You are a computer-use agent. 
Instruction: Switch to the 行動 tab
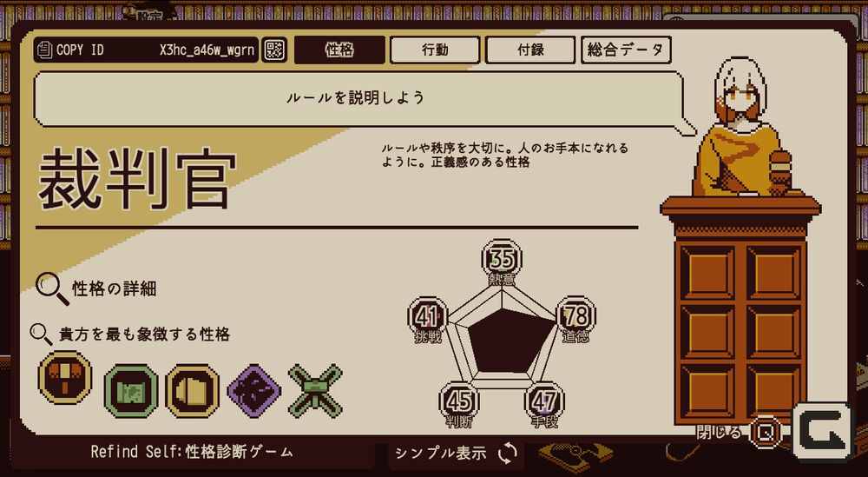click(x=435, y=50)
